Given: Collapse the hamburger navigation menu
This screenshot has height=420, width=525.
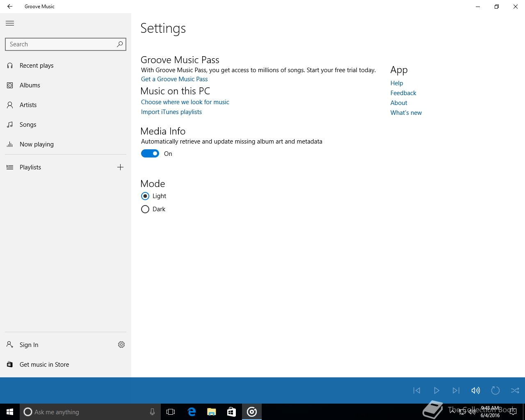Looking at the screenshot, I should (10, 23).
